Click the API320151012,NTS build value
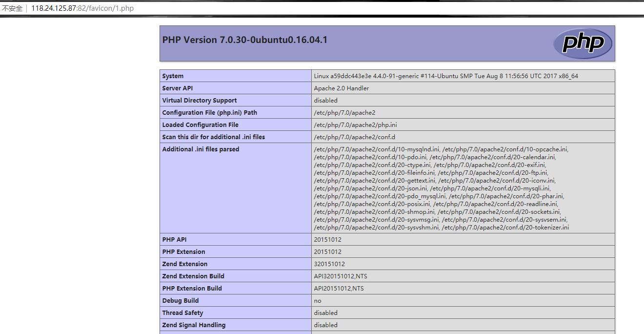The image size is (644, 334). [340, 276]
